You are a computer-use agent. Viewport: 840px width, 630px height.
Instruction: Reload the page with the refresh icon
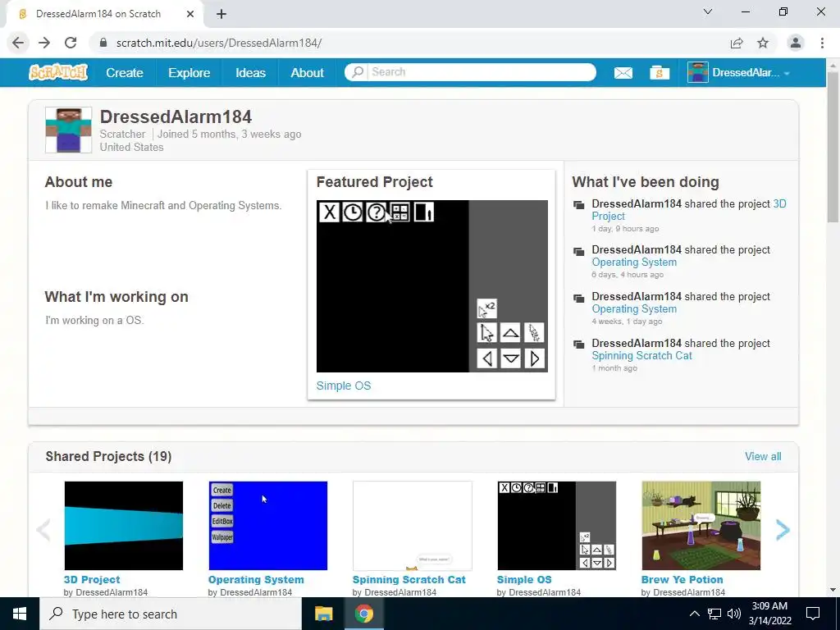(x=71, y=43)
